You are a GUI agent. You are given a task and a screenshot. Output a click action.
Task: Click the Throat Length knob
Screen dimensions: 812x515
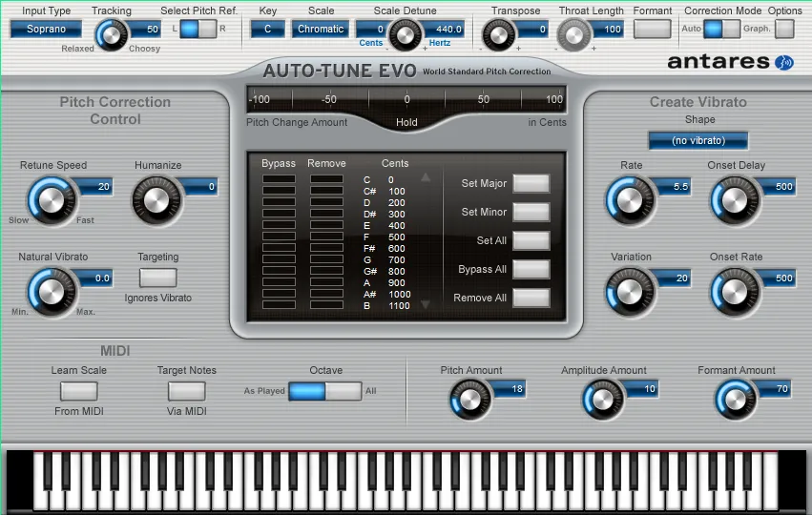(x=573, y=35)
